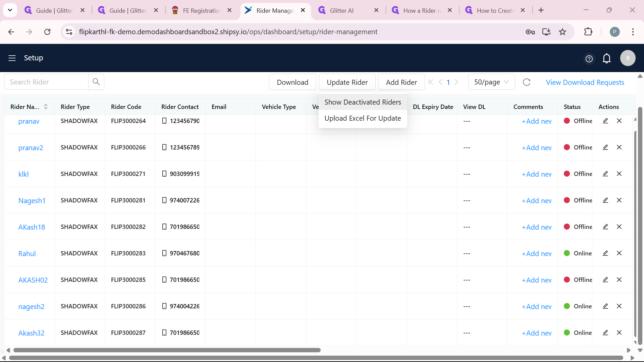The width and height of the screenshot is (644, 362).
Task: Refresh the rider list table
Action: tap(527, 82)
